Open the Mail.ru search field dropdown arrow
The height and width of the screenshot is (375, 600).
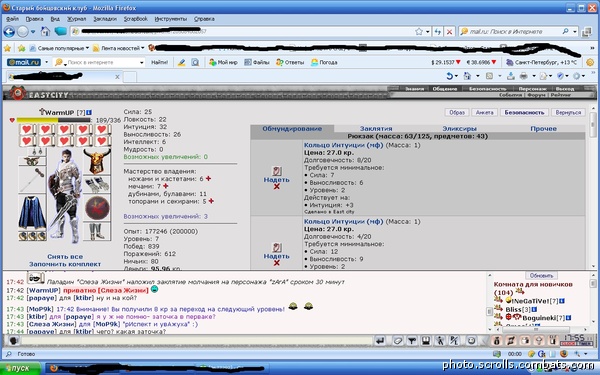(x=141, y=62)
